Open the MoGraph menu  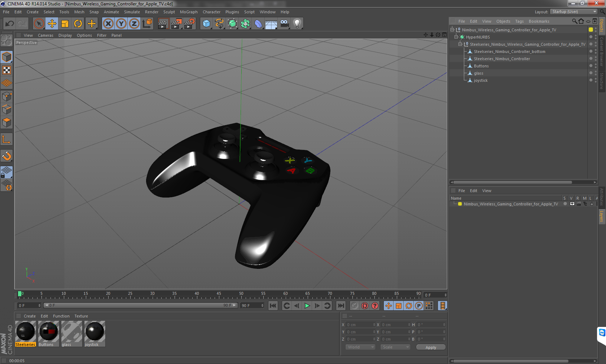tap(189, 12)
